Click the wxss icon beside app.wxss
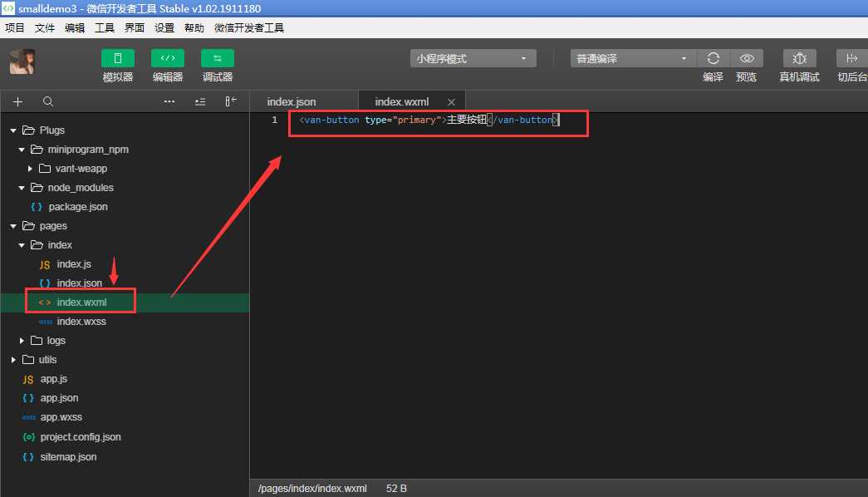 click(x=29, y=417)
